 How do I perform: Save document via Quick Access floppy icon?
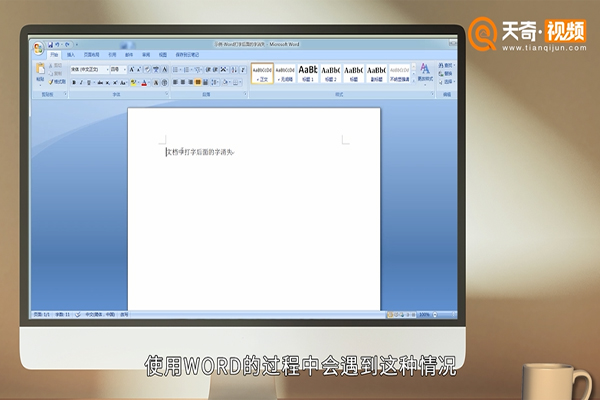coord(51,45)
